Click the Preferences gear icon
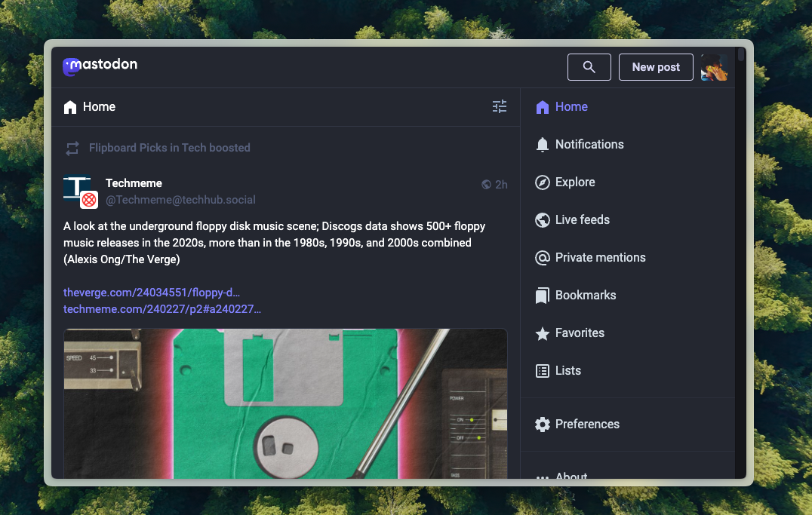812x515 pixels. click(x=542, y=425)
